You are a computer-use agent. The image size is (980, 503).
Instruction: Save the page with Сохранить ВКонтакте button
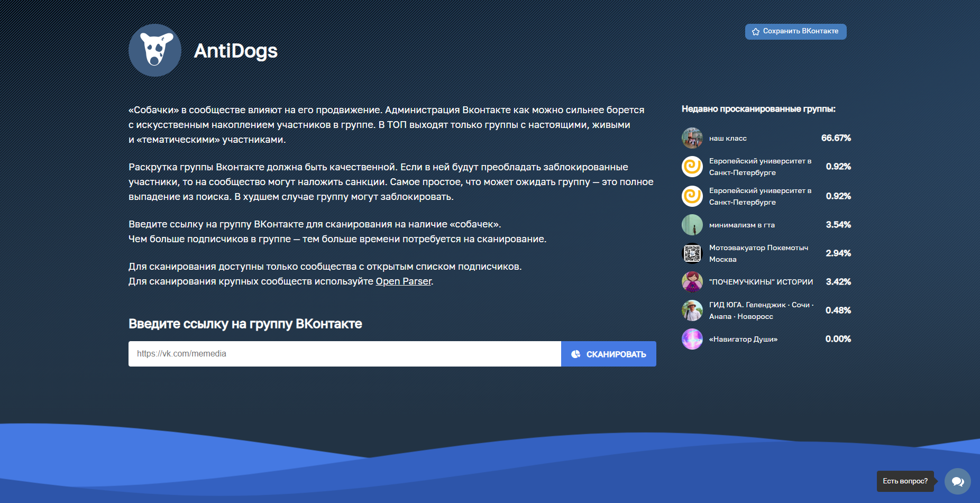tap(796, 31)
